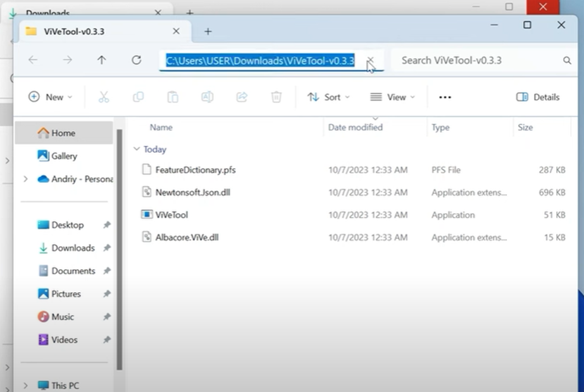
Task: Open the Share icon
Action: click(242, 97)
